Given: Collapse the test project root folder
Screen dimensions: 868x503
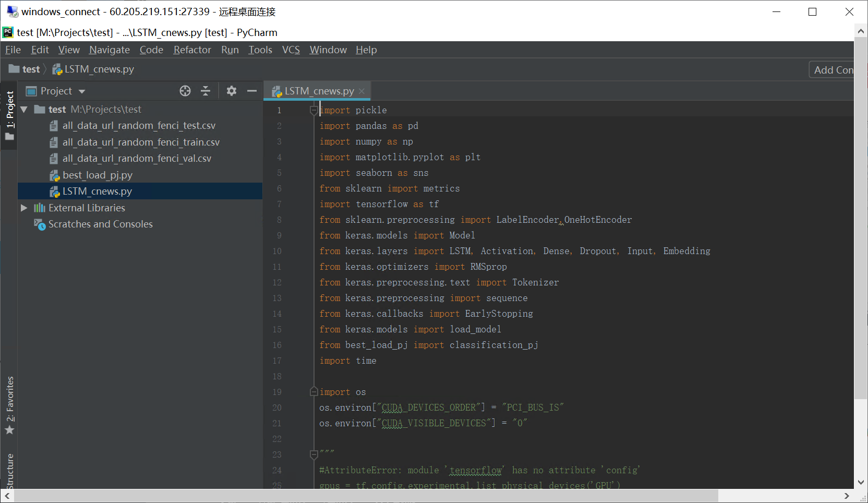Looking at the screenshot, I should tap(24, 110).
